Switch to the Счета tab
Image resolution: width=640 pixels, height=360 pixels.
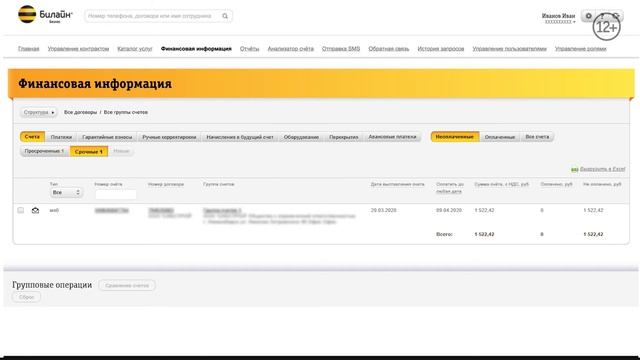click(32, 137)
